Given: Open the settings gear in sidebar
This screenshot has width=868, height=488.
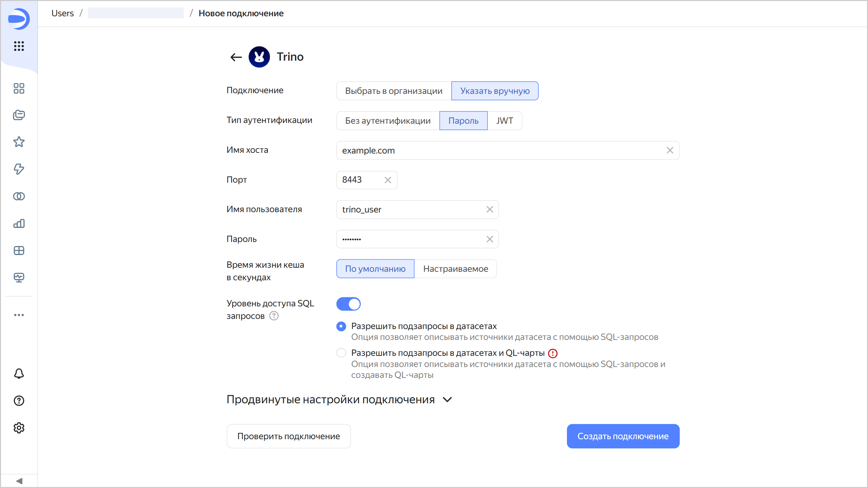Looking at the screenshot, I should (x=19, y=428).
